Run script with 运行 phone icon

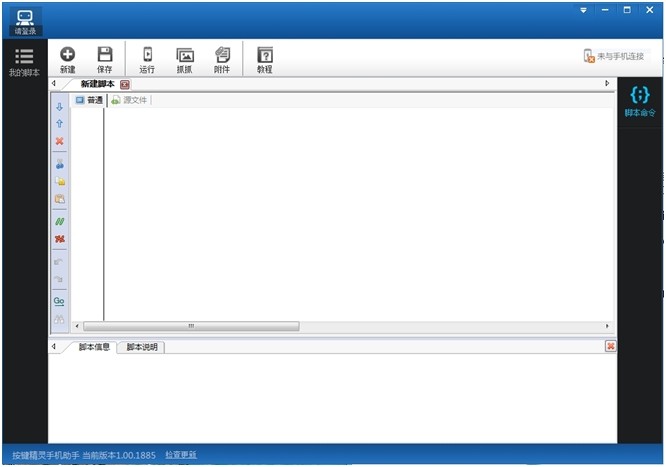point(147,60)
